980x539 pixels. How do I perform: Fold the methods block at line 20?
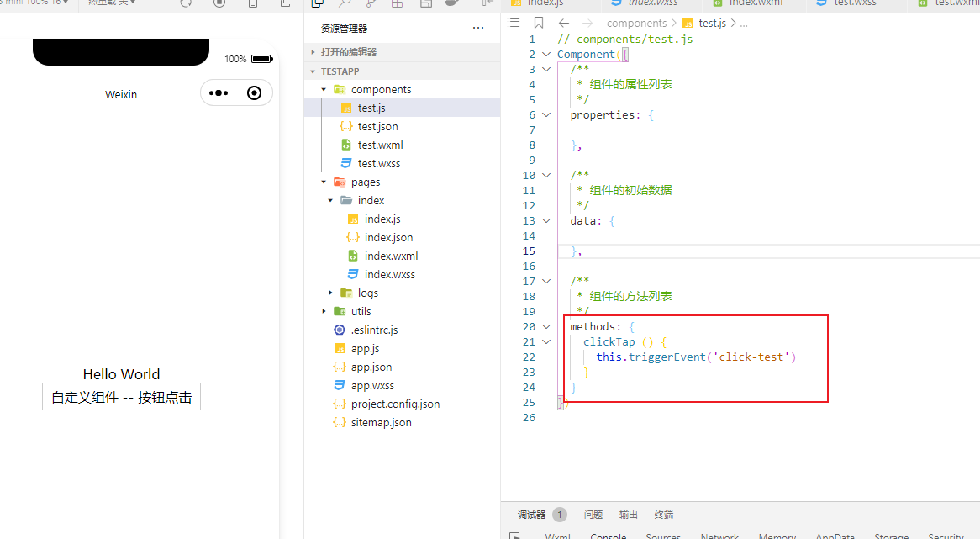pyautogui.click(x=547, y=327)
